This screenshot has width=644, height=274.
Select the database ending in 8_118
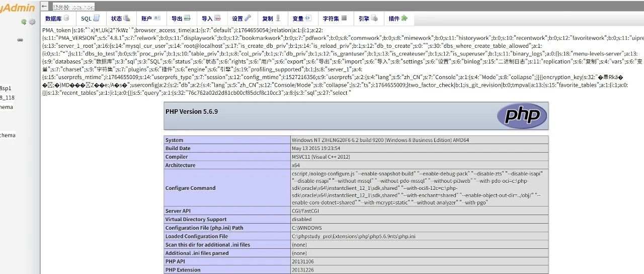tap(8, 98)
